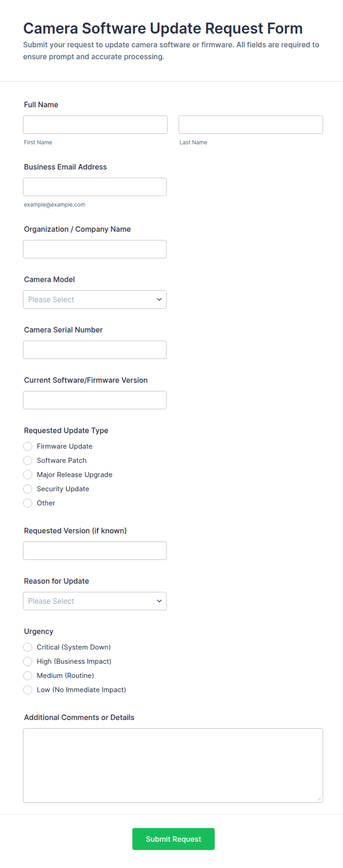Viewport: 343px width, 868px height.
Task: Click the Last Name input field
Action: pyautogui.click(x=251, y=125)
